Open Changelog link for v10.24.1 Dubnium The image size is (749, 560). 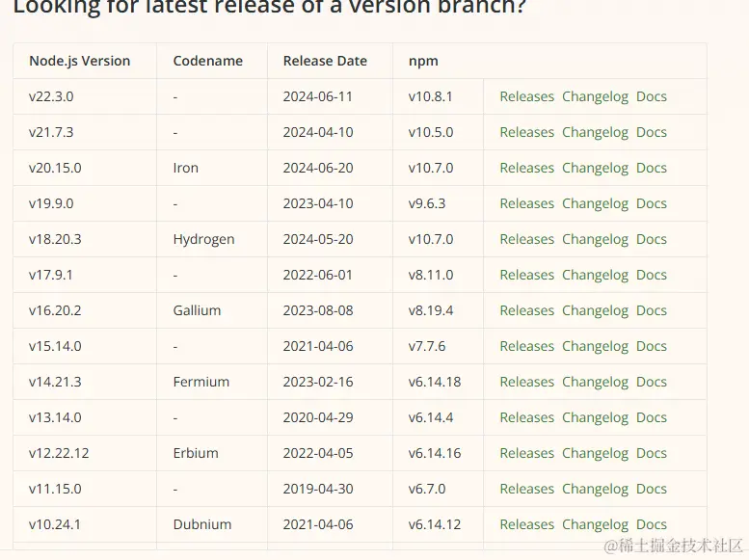click(595, 524)
